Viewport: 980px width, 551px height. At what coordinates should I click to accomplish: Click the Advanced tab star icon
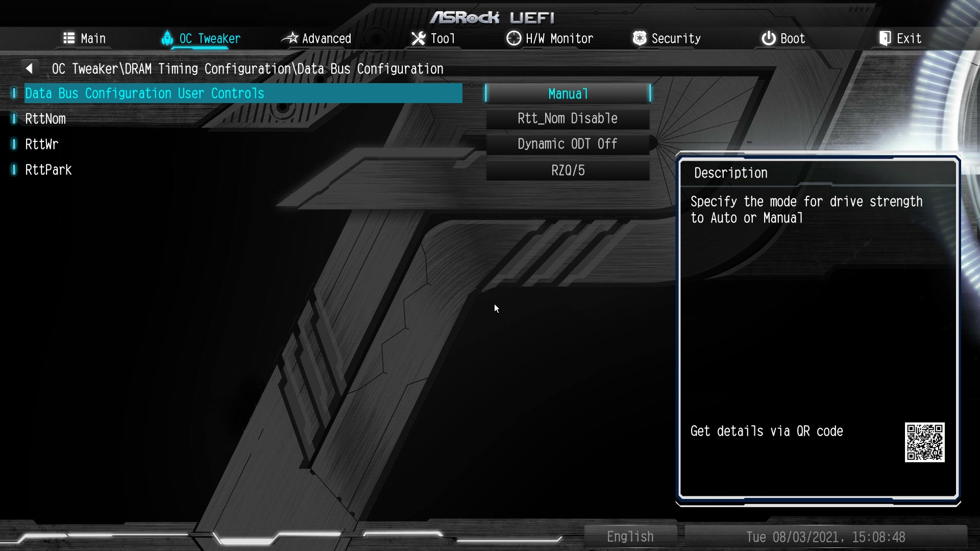coord(290,38)
